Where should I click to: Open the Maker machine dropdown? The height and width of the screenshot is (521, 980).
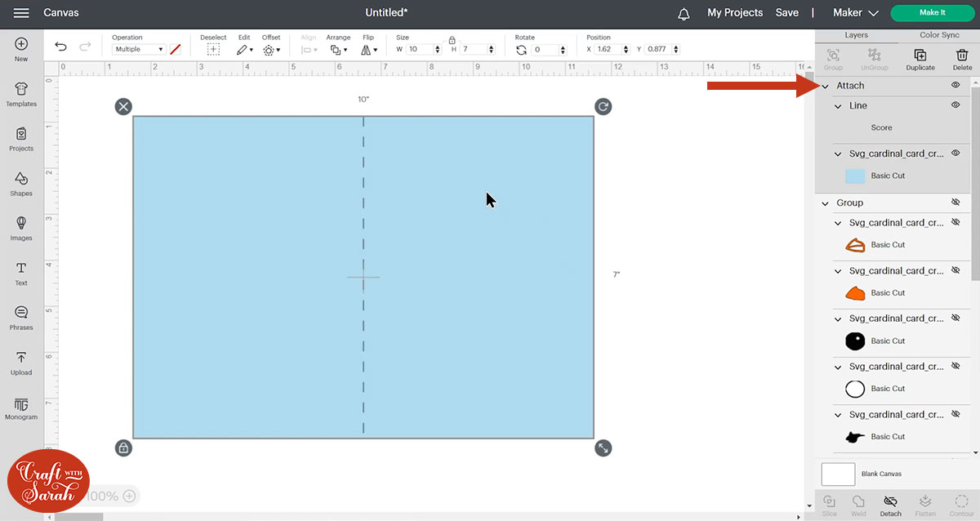click(x=855, y=13)
